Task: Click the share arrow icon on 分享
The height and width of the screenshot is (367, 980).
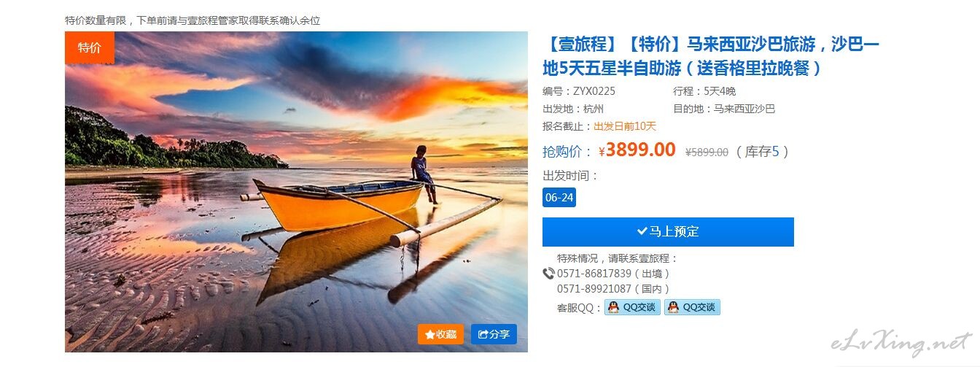Action: (x=483, y=334)
